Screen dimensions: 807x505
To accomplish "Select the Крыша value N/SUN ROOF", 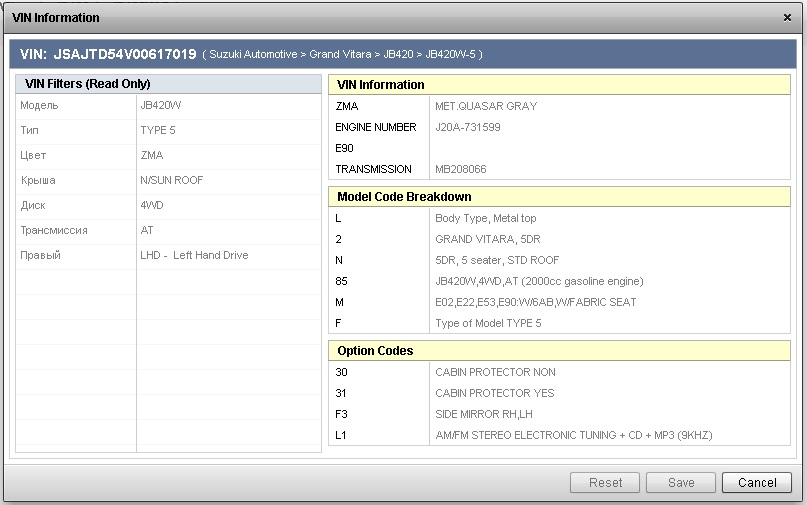I will point(171,180).
